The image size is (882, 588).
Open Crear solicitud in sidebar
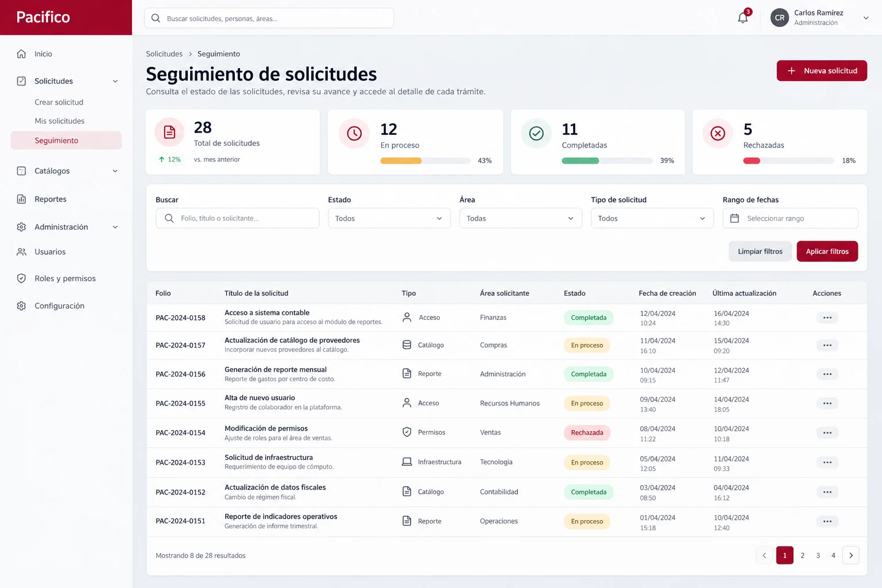(x=59, y=102)
